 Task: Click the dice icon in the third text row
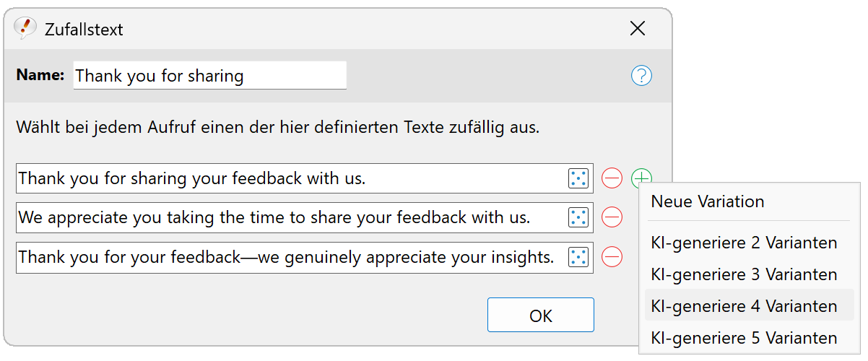click(578, 257)
